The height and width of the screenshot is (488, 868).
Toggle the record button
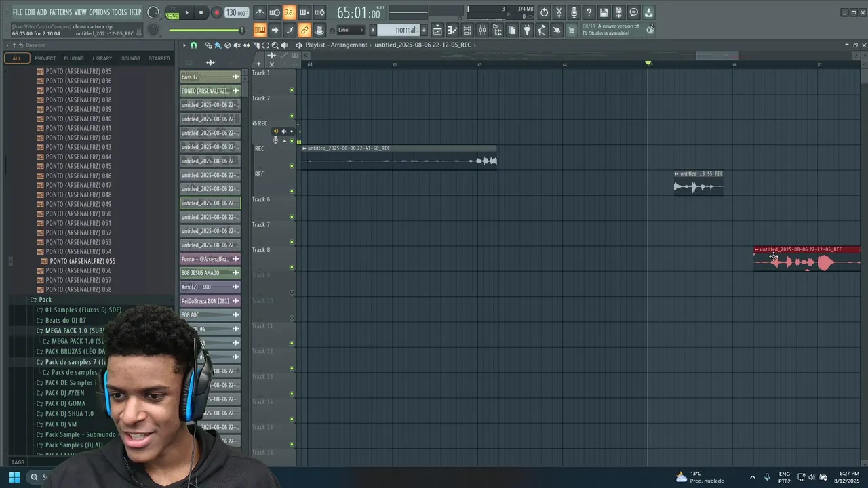[216, 12]
